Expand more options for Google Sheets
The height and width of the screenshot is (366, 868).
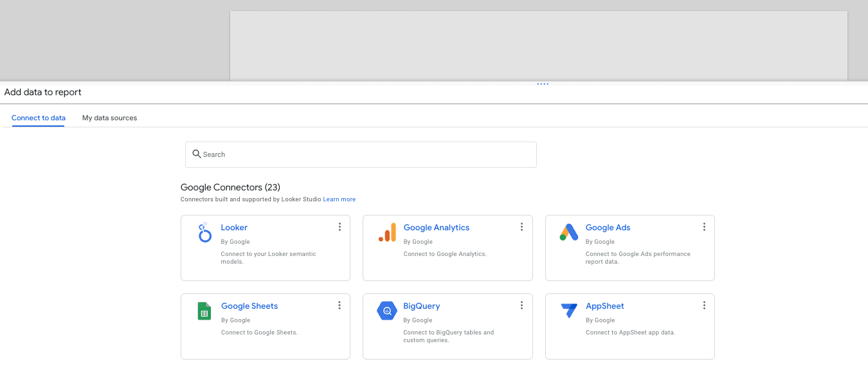point(339,306)
